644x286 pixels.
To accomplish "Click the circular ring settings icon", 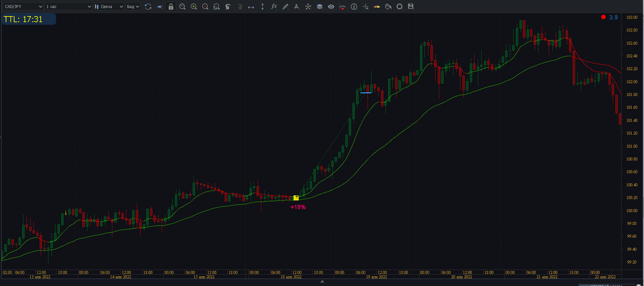I will pos(399,6).
